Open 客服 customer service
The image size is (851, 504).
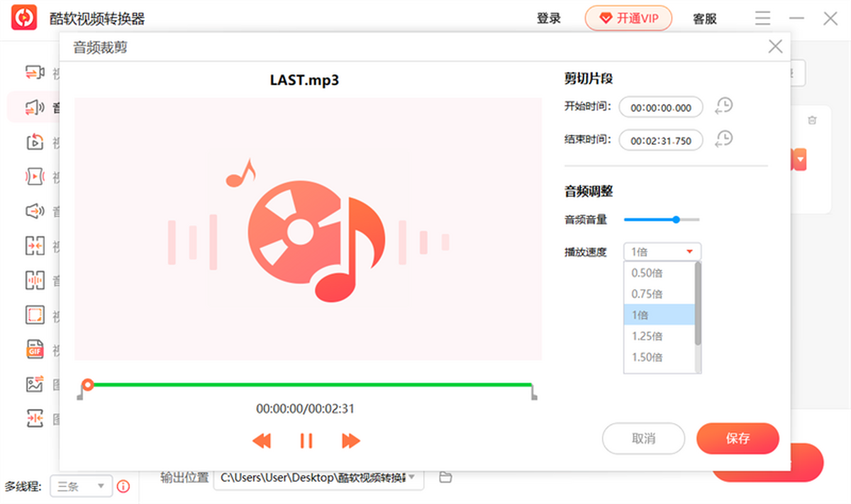pos(705,19)
